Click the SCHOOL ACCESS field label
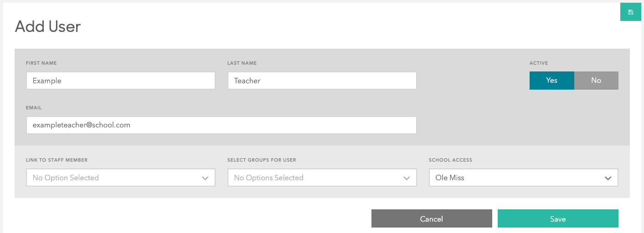Viewport: 644px width, 233px height. click(450, 160)
